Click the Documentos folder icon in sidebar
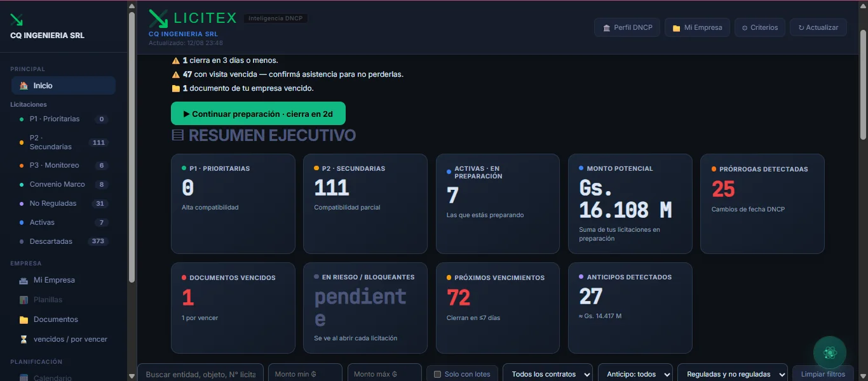Viewport: 868px width, 381px height. pyautogui.click(x=24, y=319)
